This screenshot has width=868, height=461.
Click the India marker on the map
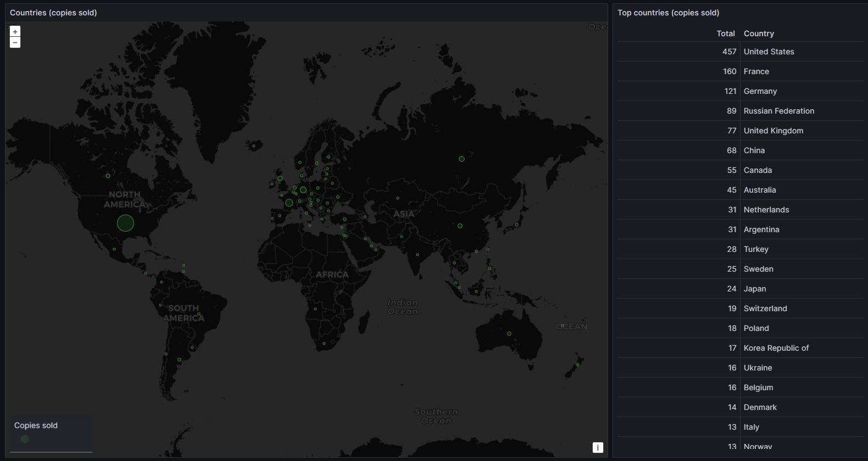tap(418, 255)
